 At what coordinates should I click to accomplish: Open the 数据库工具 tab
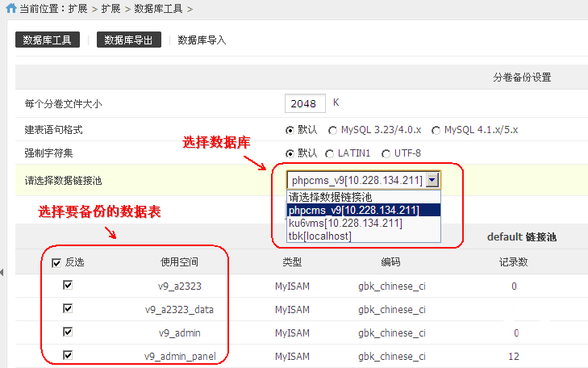pyautogui.click(x=47, y=40)
